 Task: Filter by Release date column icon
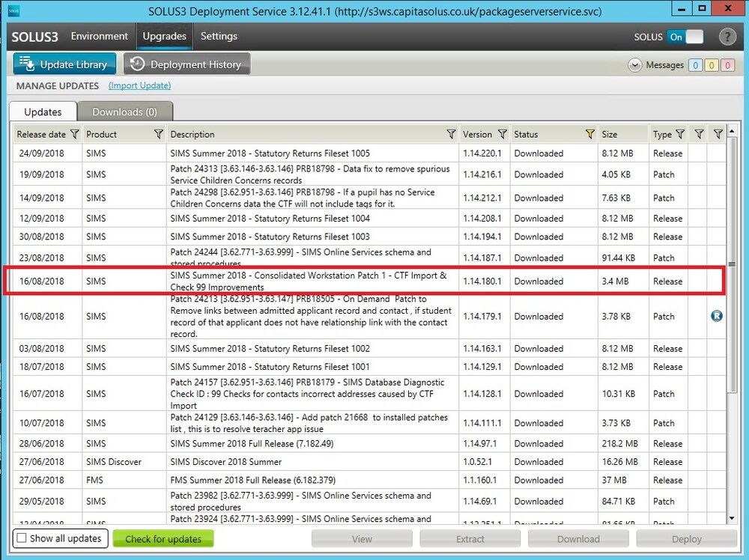pos(74,134)
